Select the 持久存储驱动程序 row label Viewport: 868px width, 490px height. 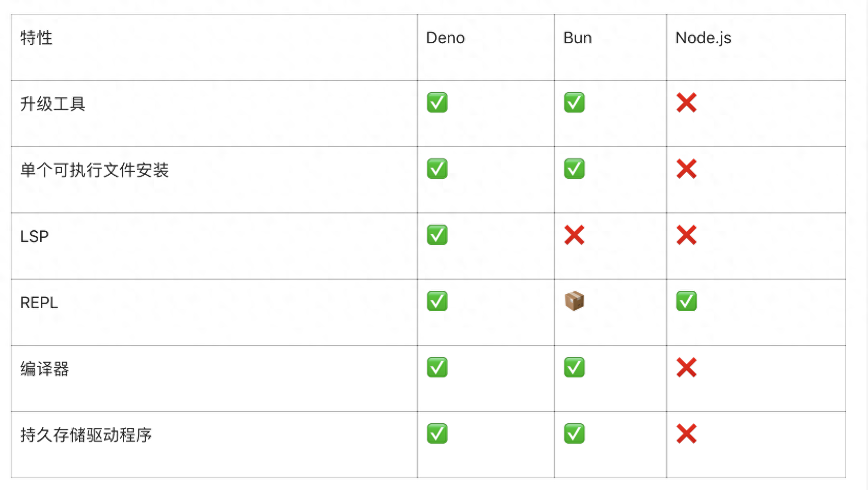(x=86, y=435)
